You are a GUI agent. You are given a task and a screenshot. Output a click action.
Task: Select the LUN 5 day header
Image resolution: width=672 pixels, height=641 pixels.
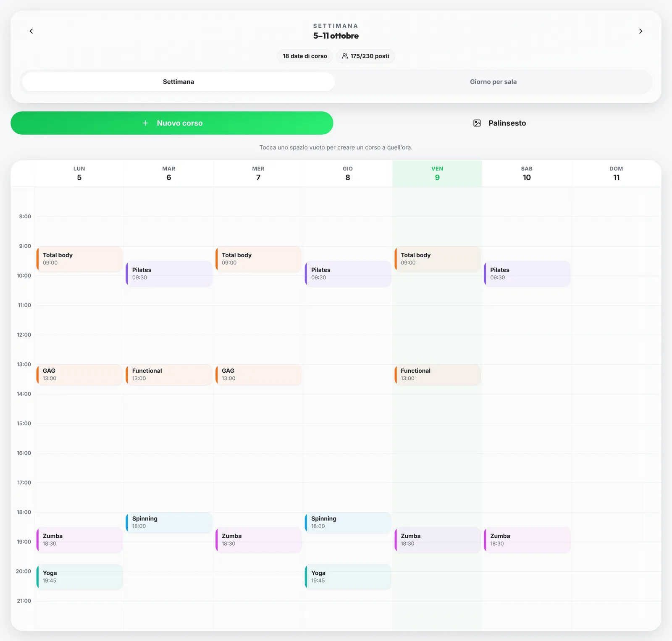coord(79,173)
